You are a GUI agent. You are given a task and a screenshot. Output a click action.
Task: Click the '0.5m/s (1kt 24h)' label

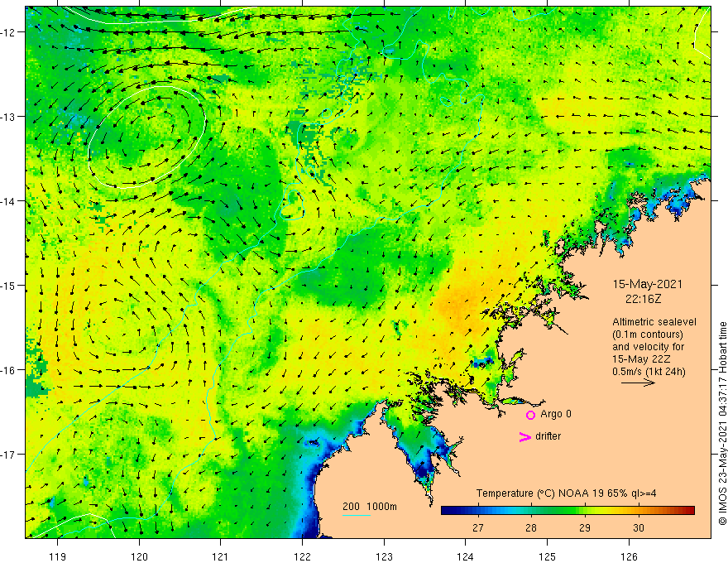click(649, 372)
